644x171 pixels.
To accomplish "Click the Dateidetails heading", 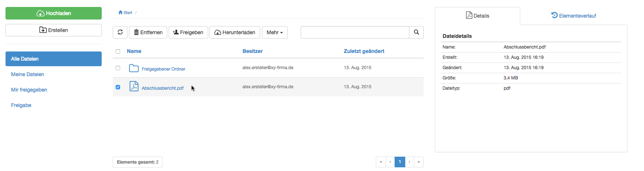I will click(457, 36).
